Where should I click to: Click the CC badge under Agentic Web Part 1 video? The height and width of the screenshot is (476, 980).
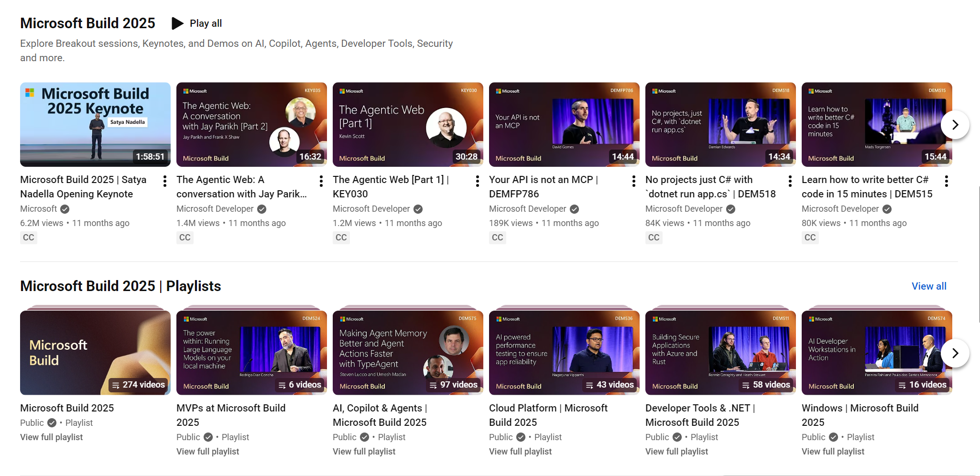pyautogui.click(x=341, y=238)
